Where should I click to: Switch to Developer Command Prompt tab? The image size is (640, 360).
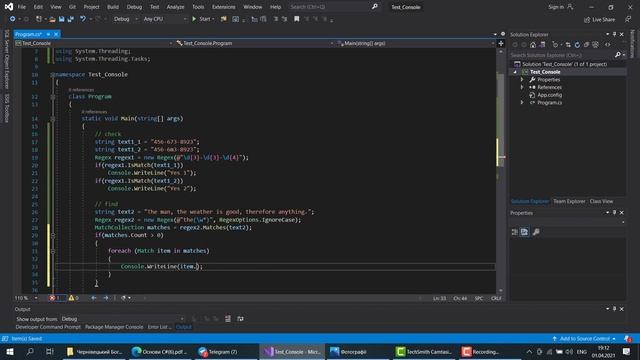[48, 327]
